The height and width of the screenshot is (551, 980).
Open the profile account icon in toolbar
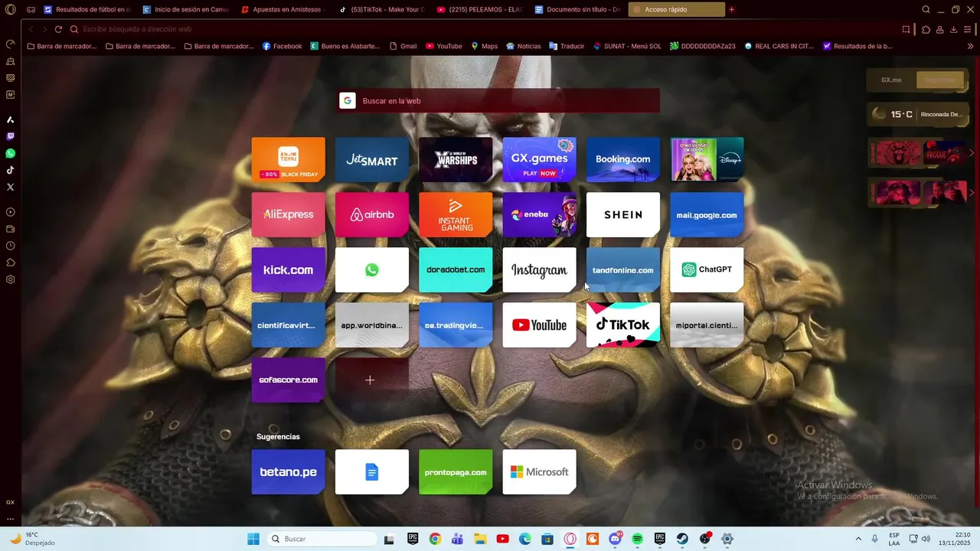click(939, 29)
